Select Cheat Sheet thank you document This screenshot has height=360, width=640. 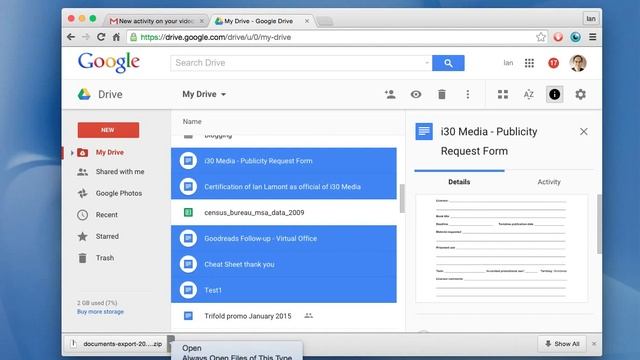click(x=284, y=264)
